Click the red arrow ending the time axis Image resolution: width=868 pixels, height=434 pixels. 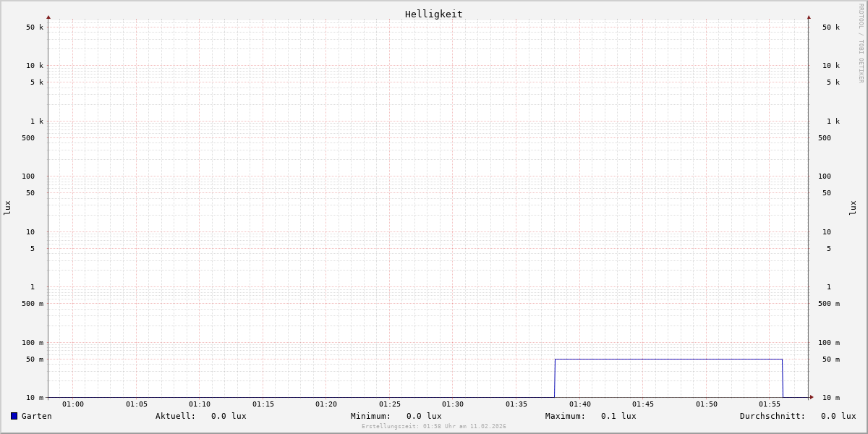tap(812, 397)
